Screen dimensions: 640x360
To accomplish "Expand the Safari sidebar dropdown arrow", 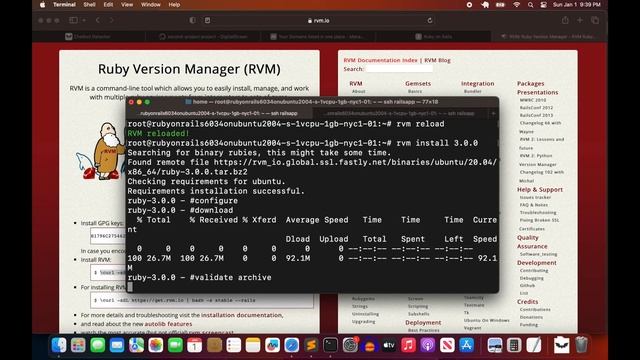I will click(84, 20).
